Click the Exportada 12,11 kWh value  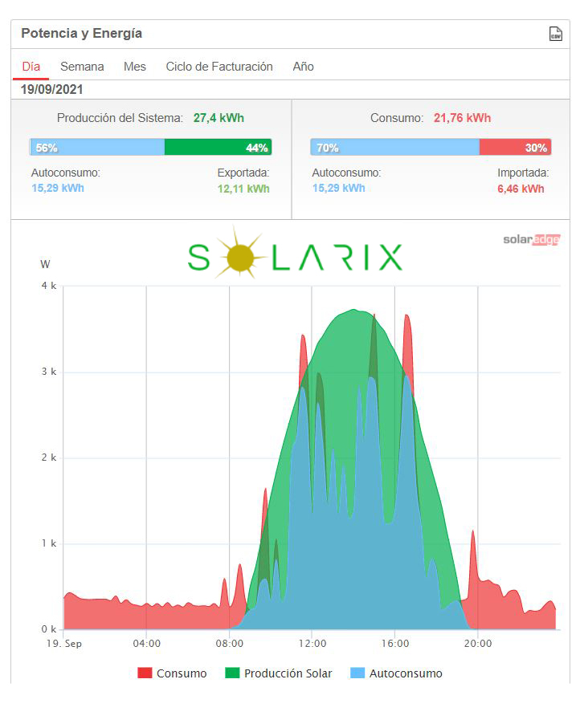tap(243, 189)
